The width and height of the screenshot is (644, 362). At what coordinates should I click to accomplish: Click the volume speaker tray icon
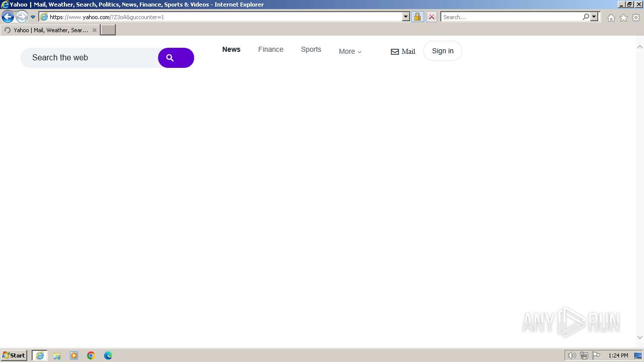click(x=572, y=355)
